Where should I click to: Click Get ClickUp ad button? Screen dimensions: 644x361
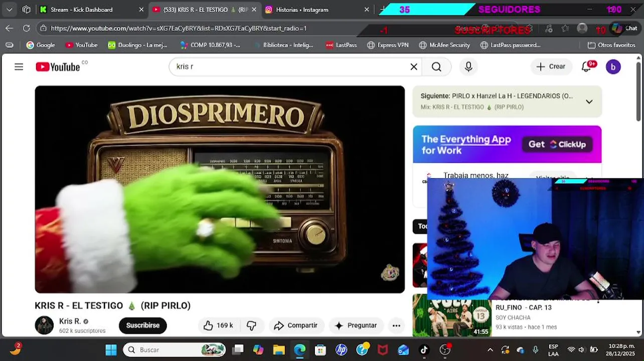(557, 144)
